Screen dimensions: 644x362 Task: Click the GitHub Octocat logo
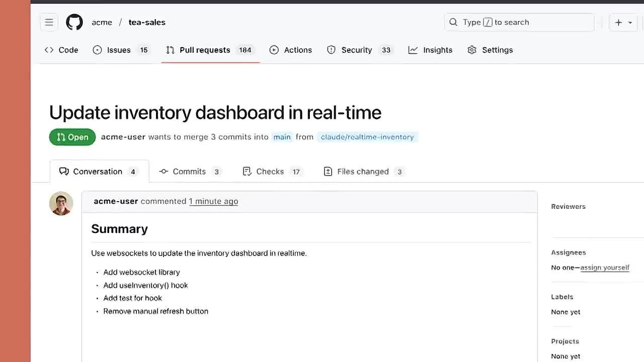(x=74, y=22)
